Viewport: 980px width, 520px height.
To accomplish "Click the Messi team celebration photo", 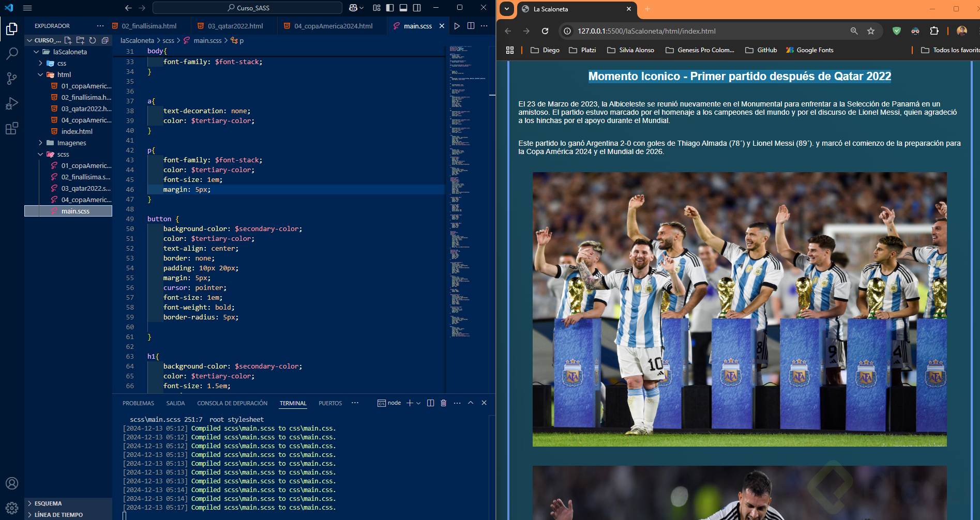I will point(740,309).
